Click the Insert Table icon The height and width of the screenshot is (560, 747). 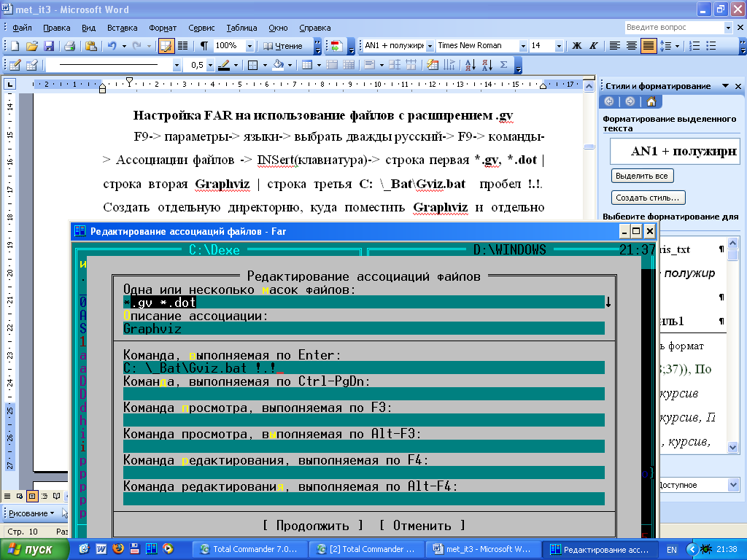tap(307, 65)
